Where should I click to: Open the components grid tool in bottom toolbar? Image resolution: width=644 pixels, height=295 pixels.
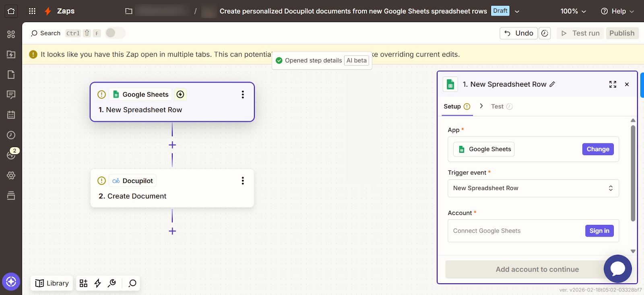pos(83,283)
